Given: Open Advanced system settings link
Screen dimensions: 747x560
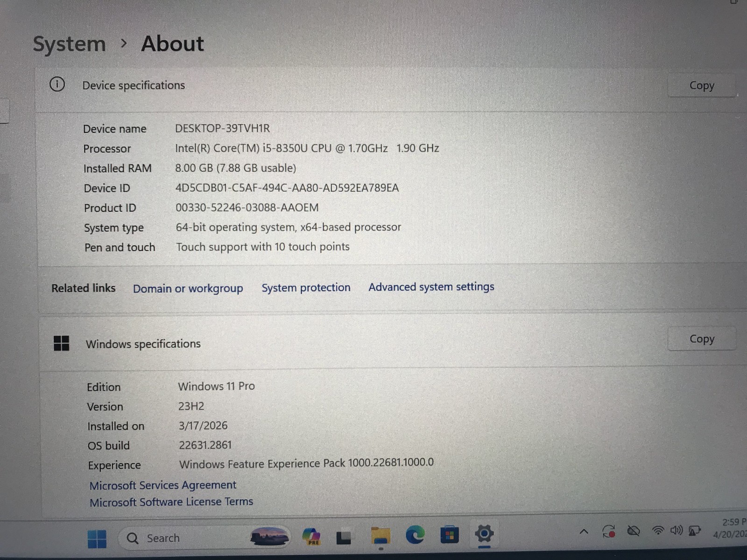Looking at the screenshot, I should [431, 287].
